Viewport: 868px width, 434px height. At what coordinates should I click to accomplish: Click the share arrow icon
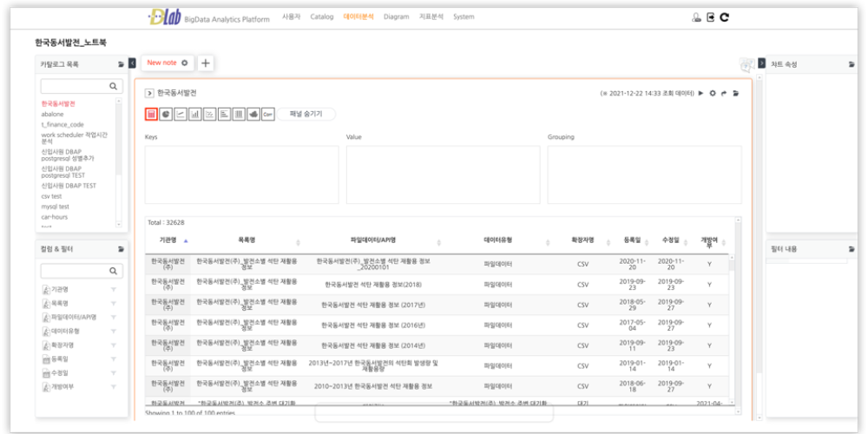tap(724, 94)
